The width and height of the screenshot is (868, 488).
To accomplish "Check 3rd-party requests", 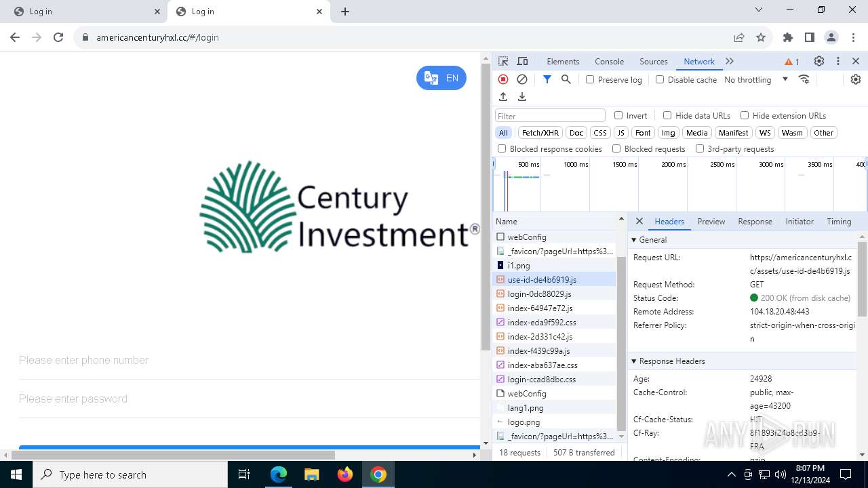I will coord(700,148).
